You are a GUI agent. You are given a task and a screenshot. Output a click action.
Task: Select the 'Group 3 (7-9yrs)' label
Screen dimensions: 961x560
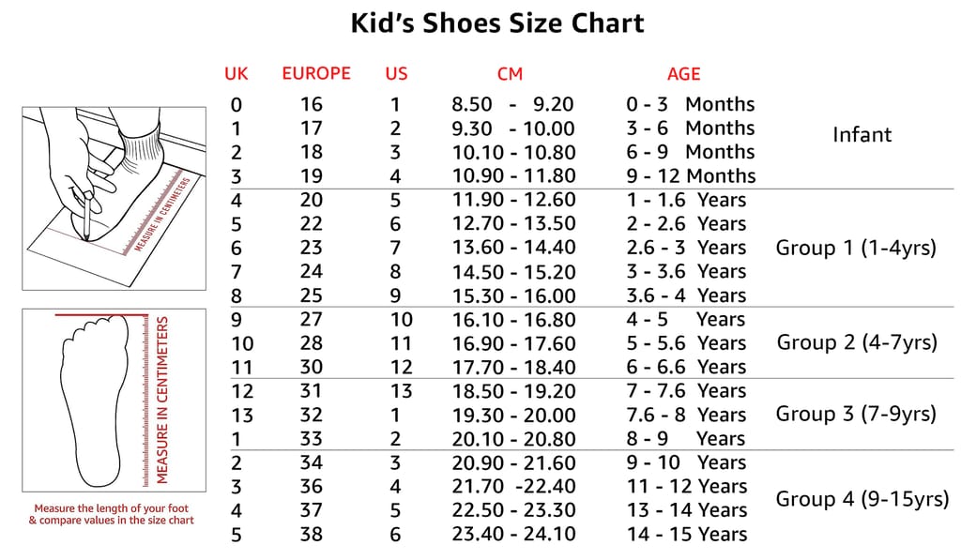tap(856, 414)
